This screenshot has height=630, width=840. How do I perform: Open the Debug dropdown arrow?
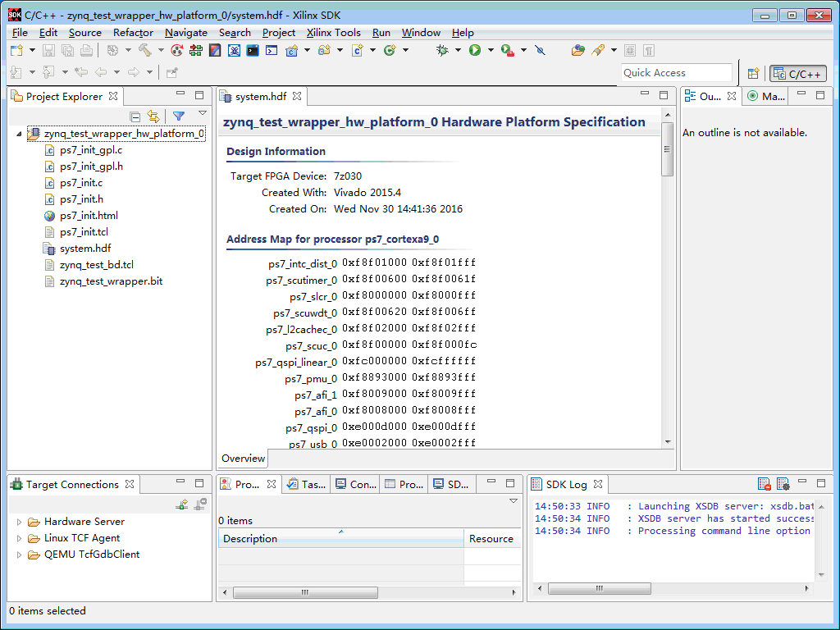click(458, 50)
